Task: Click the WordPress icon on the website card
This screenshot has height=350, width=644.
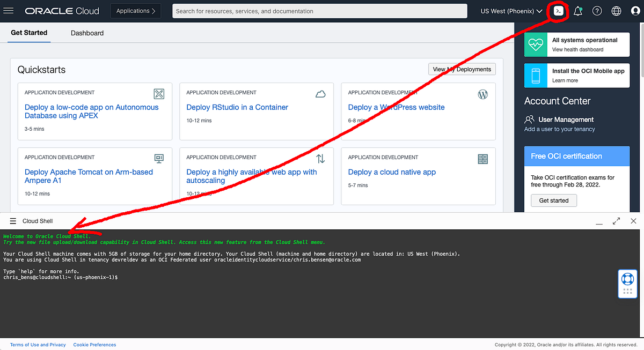Action: (482, 93)
